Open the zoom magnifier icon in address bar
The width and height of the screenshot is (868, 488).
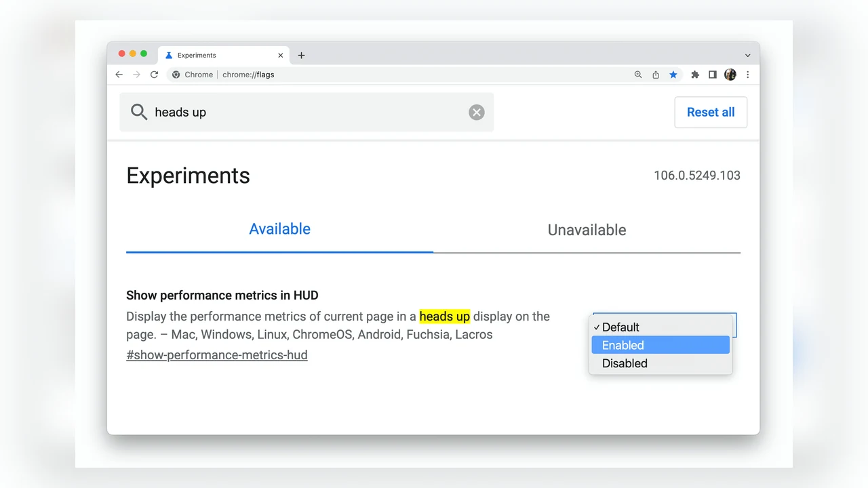coord(638,75)
